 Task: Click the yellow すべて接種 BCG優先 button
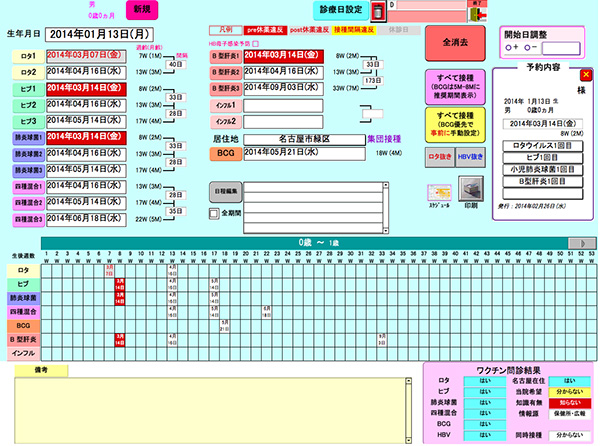tap(454, 122)
